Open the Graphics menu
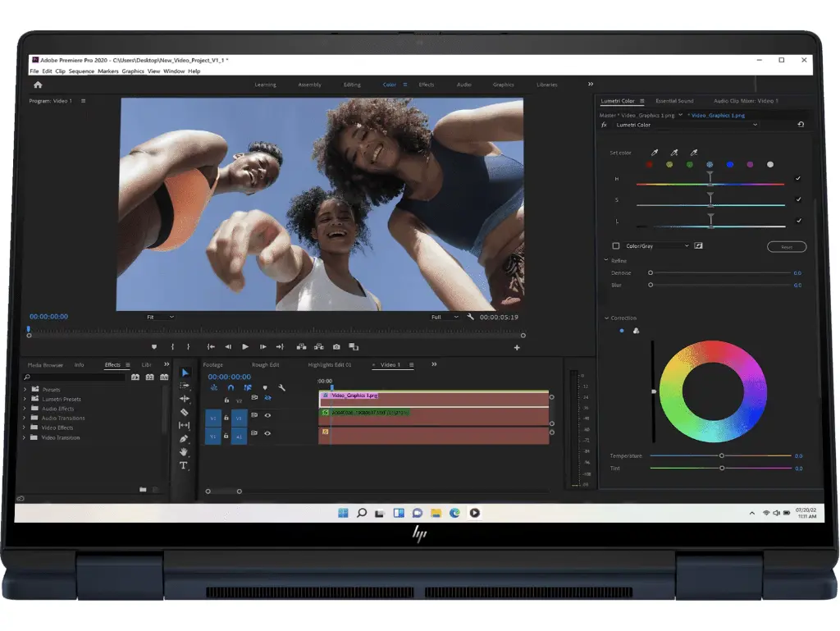The height and width of the screenshot is (631, 840). pos(133,71)
